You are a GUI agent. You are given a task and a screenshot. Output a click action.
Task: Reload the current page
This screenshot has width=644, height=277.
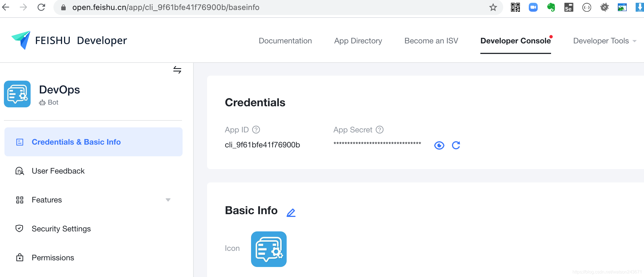pos(41,7)
